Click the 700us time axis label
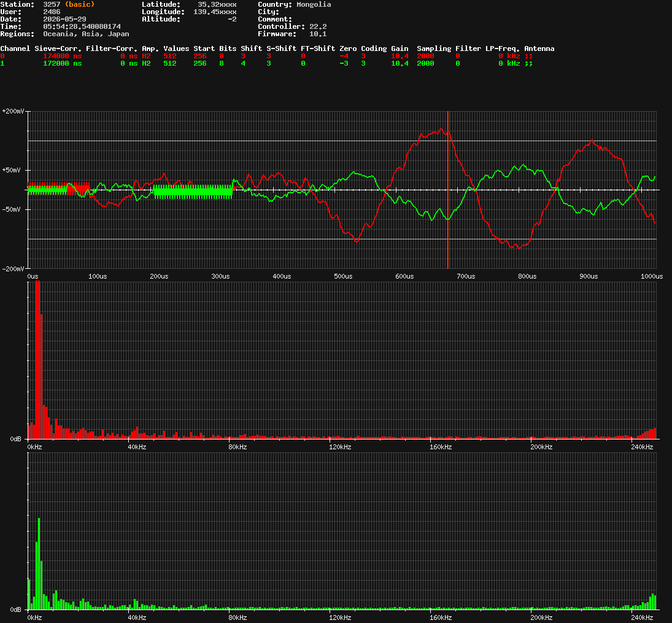 [x=466, y=276]
